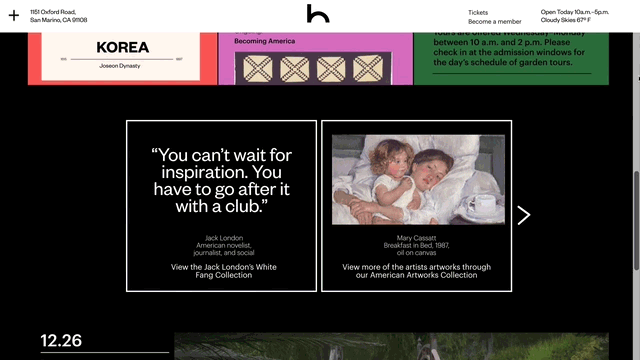Click the green garden tours card

click(511, 58)
